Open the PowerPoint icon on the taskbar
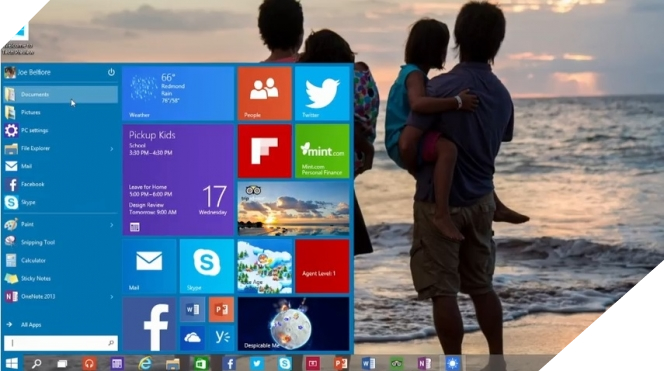664x371 pixels. 340,363
